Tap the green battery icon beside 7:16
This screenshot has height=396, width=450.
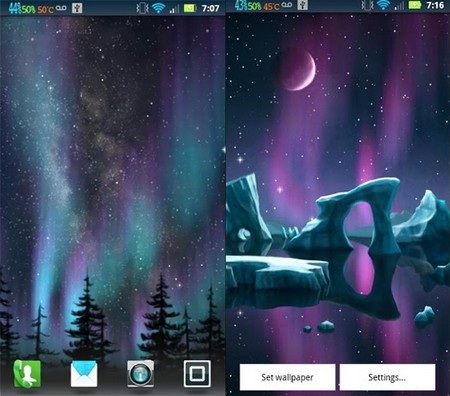pyautogui.click(x=415, y=5)
